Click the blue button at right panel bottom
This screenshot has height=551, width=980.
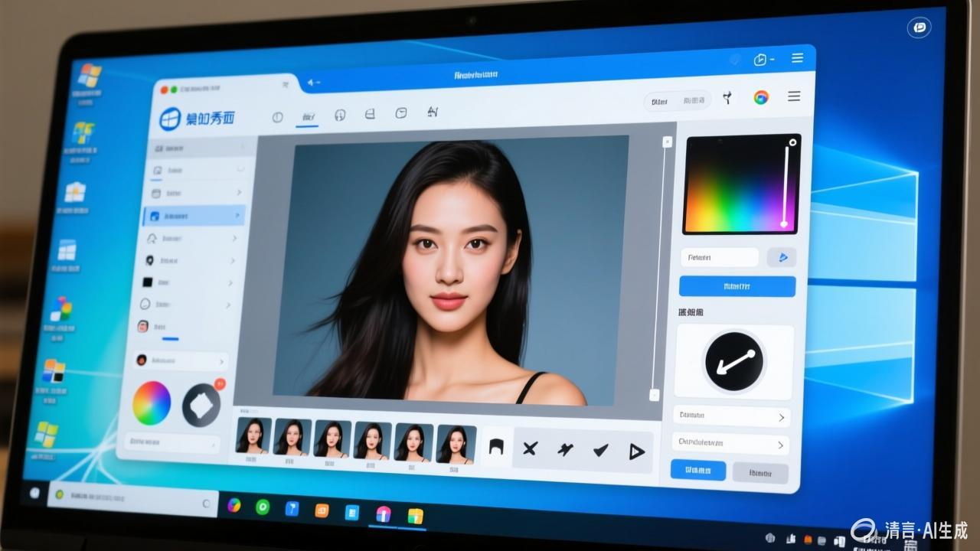tap(697, 470)
